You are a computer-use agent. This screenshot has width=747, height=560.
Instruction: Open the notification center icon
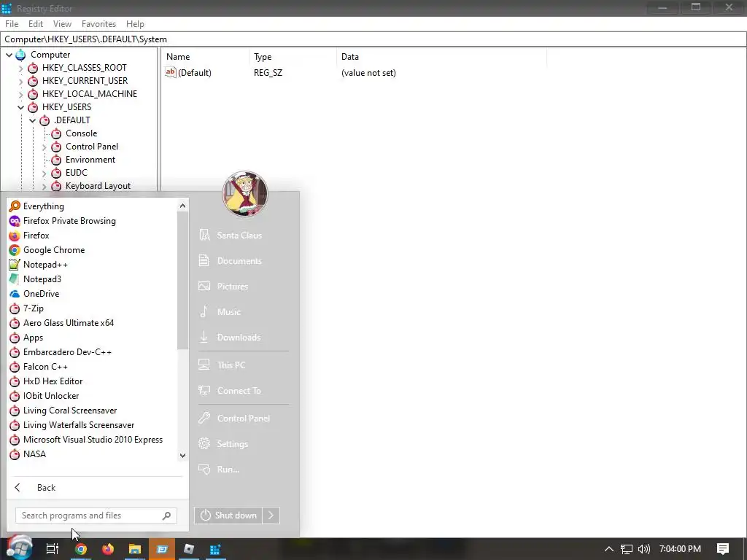723,549
